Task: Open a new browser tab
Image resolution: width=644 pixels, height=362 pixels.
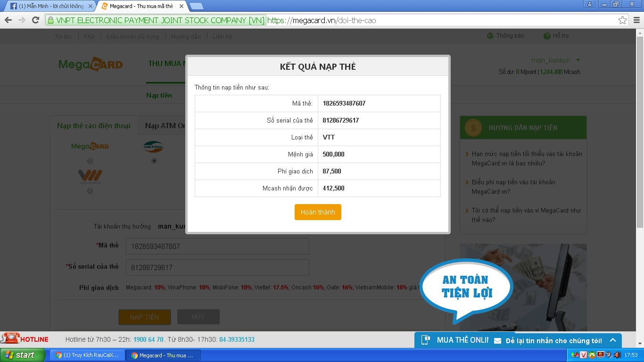Action: pos(196,6)
